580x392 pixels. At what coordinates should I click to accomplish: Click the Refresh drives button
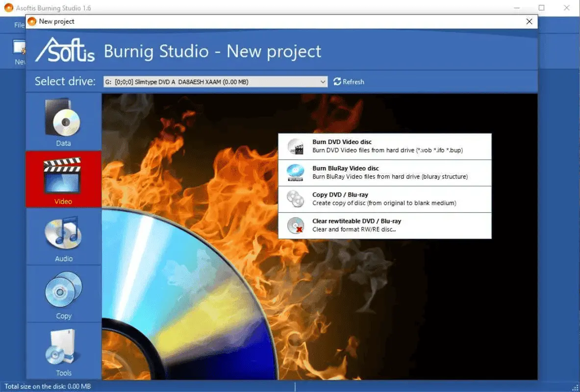[x=349, y=82]
